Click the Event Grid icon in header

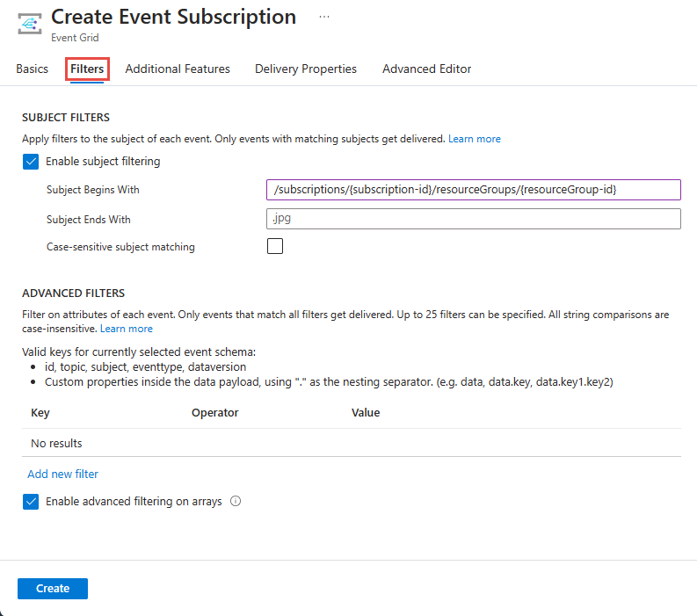(x=31, y=22)
